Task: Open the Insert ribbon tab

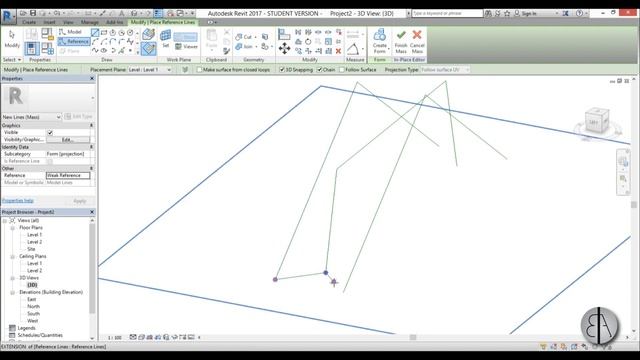Action: click(49, 22)
